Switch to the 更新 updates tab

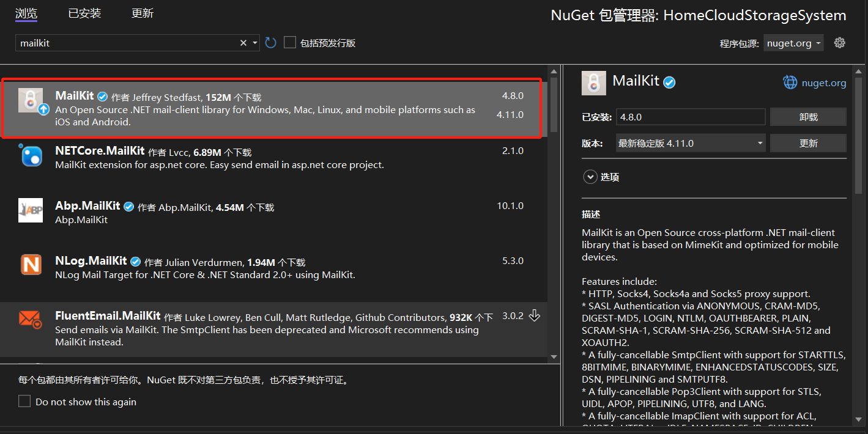pyautogui.click(x=143, y=13)
